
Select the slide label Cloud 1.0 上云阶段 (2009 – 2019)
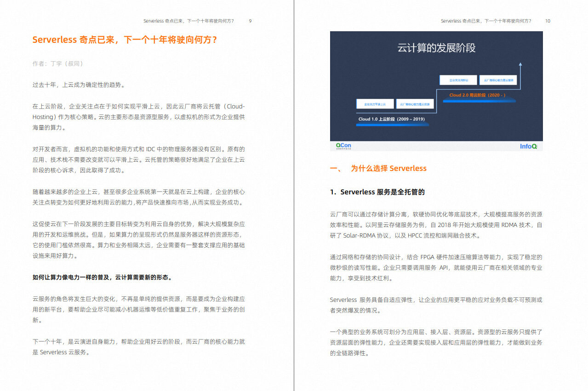[x=392, y=119]
